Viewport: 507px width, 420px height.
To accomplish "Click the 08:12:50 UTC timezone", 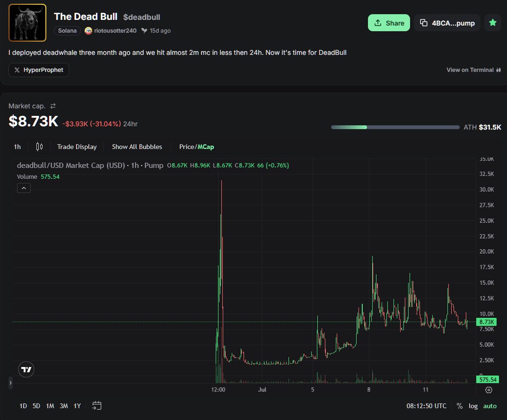I will tap(426, 406).
